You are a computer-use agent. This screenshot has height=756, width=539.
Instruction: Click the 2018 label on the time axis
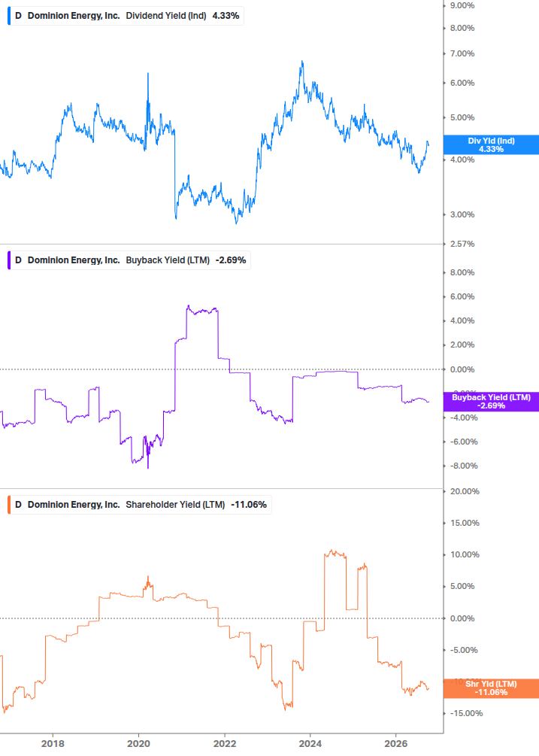point(53,743)
